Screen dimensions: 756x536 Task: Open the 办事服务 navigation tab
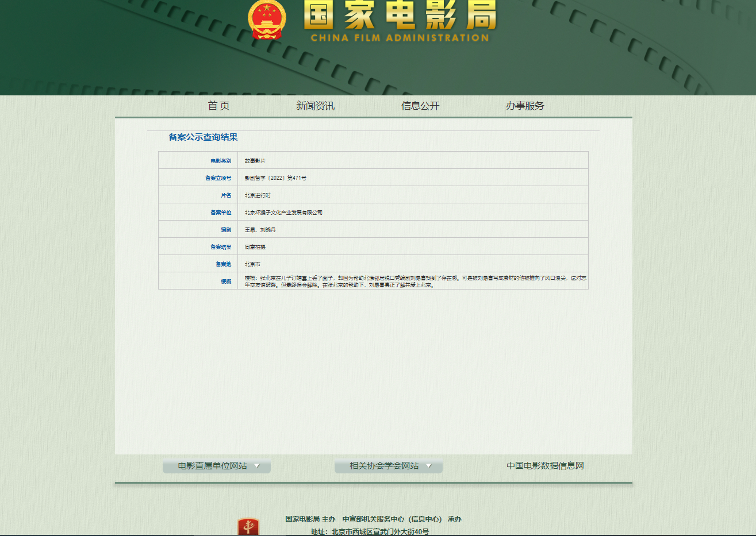coord(525,106)
